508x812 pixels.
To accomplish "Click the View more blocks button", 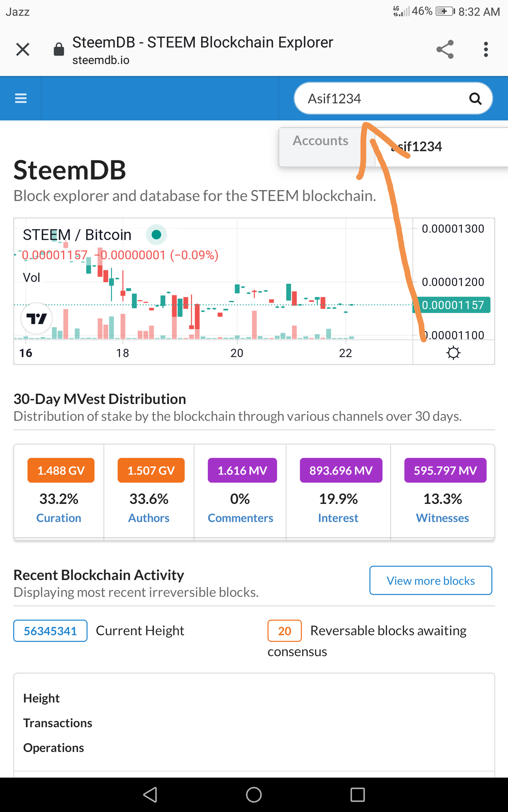I will 431,580.
